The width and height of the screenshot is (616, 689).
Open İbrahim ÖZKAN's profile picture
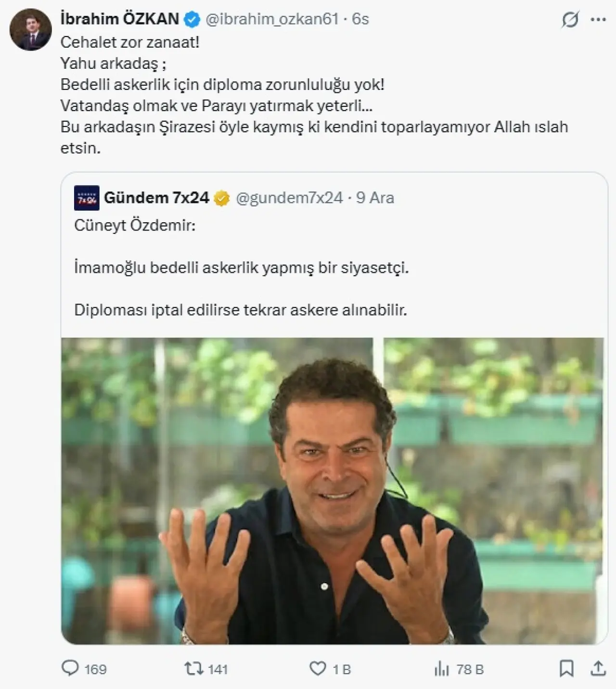(x=30, y=29)
